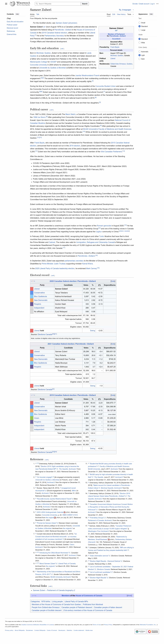This screenshot has height=644, width=164.
Task: Click the Create account link
Action: 144,4
